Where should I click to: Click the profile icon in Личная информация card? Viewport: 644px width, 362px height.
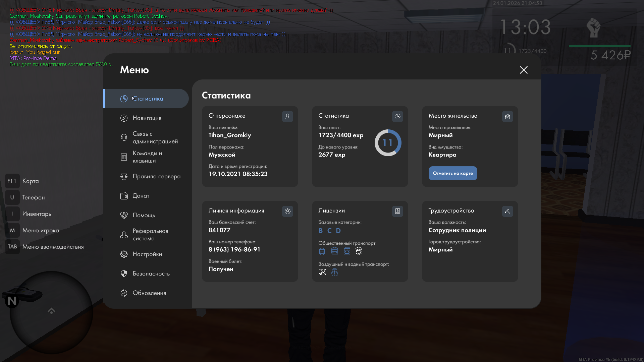287,211
